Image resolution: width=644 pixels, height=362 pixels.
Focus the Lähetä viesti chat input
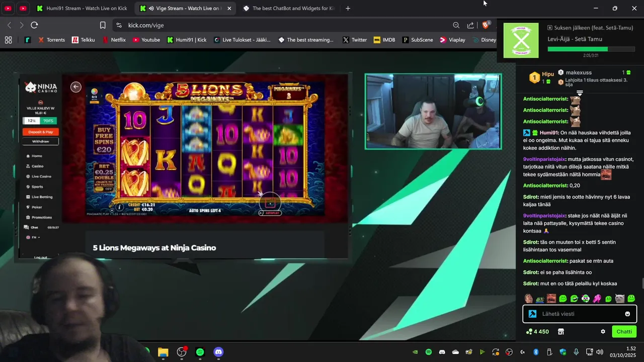(580, 314)
